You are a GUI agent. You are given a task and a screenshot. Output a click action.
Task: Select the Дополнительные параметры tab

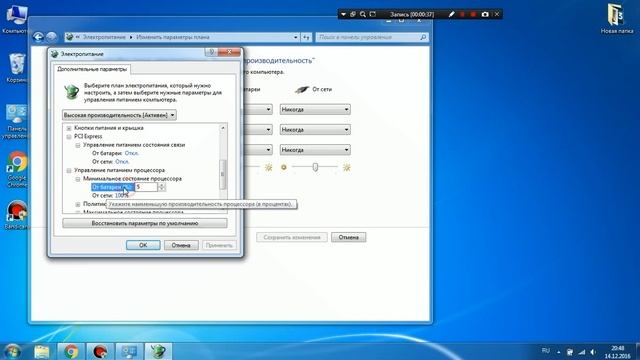[92, 69]
